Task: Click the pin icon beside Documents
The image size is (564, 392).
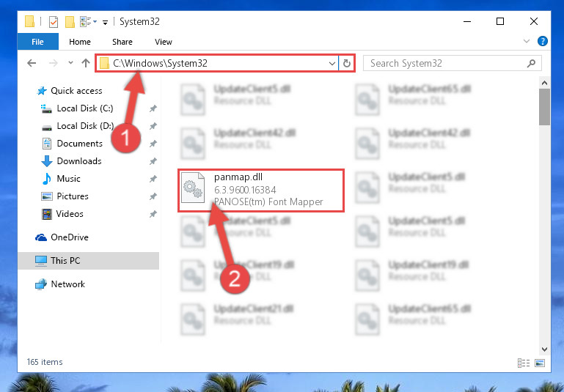Action: 153,144
